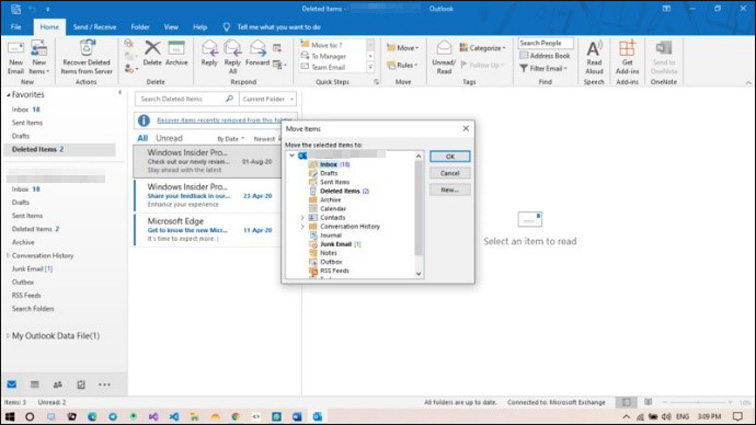Click New... button in Move Items dialog
Viewport: 756px width, 425px height.
[x=450, y=190]
